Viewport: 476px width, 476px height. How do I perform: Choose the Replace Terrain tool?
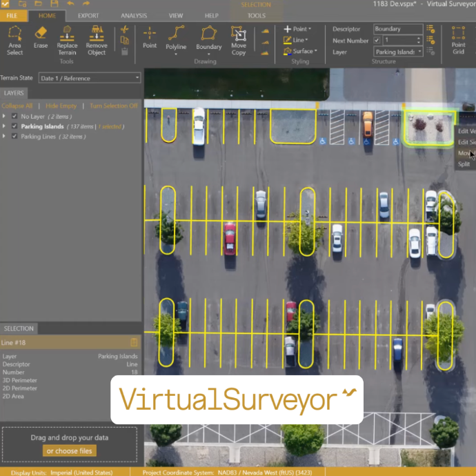tap(67, 41)
